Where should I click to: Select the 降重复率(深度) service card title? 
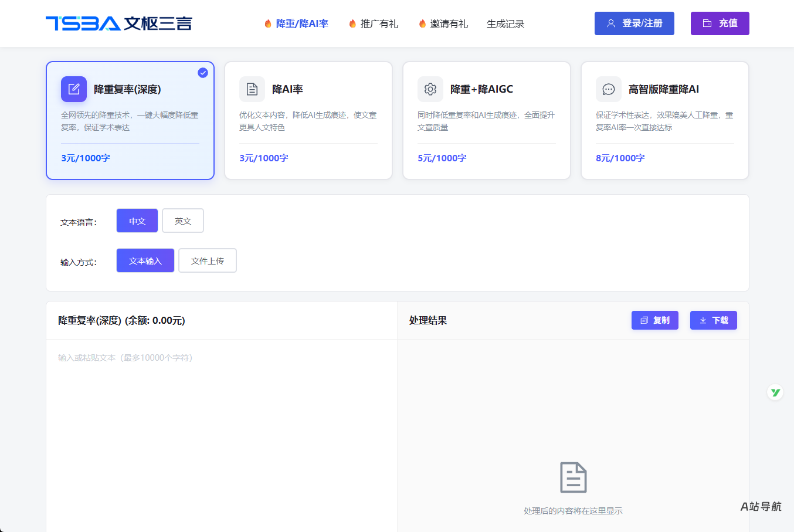[127, 89]
